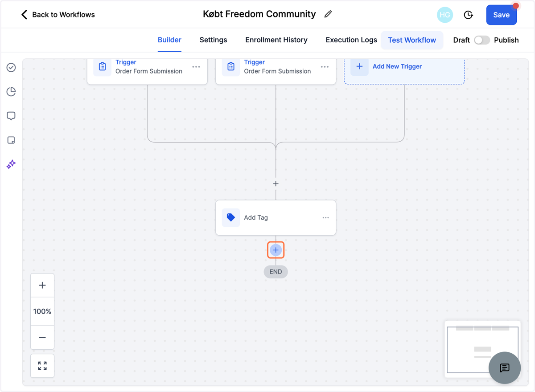The width and height of the screenshot is (535, 392).
Task: Click the minimap overview thumbnail
Action: point(482,349)
